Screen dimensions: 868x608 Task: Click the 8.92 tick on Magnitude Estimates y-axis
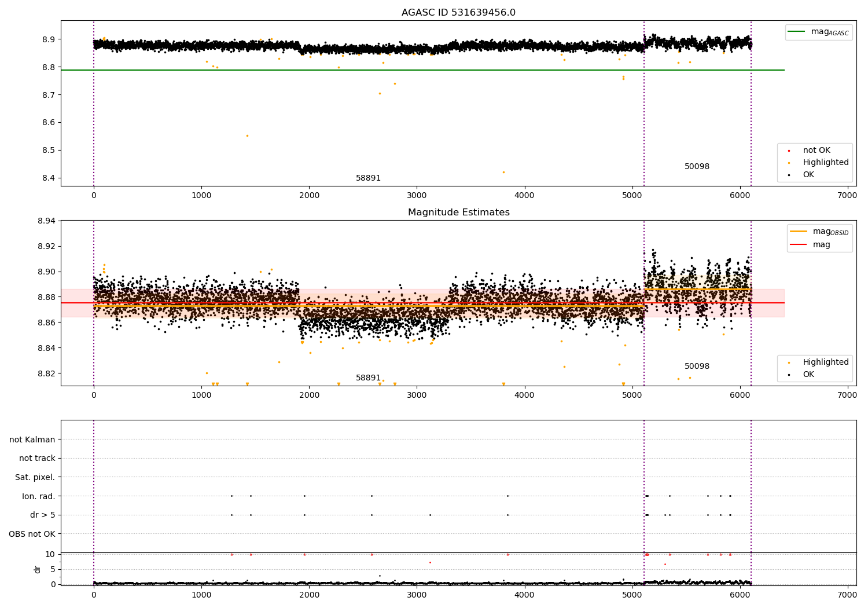pyautogui.click(x=46, y=246)
